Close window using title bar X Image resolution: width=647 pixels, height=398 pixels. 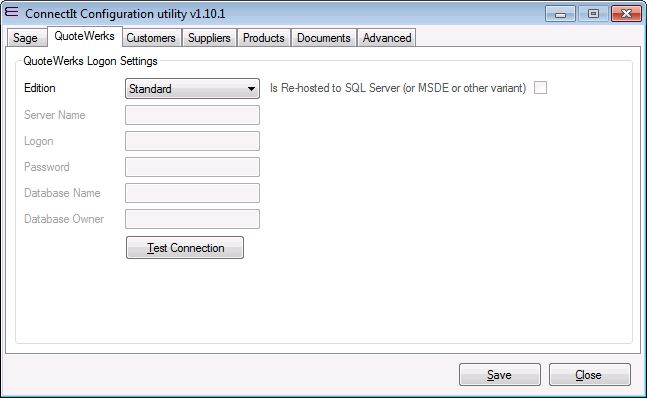tap(626, 14)
